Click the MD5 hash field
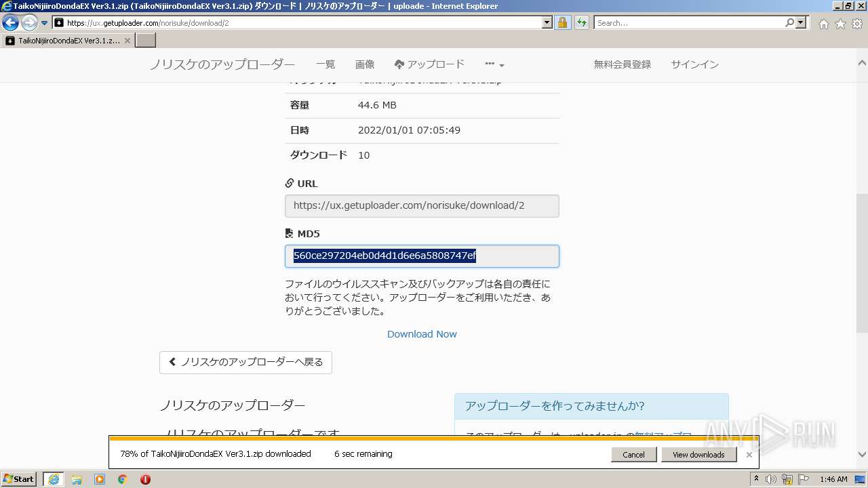Image resolution: width=868 pixels, height=488 pixels. [422, 256]
